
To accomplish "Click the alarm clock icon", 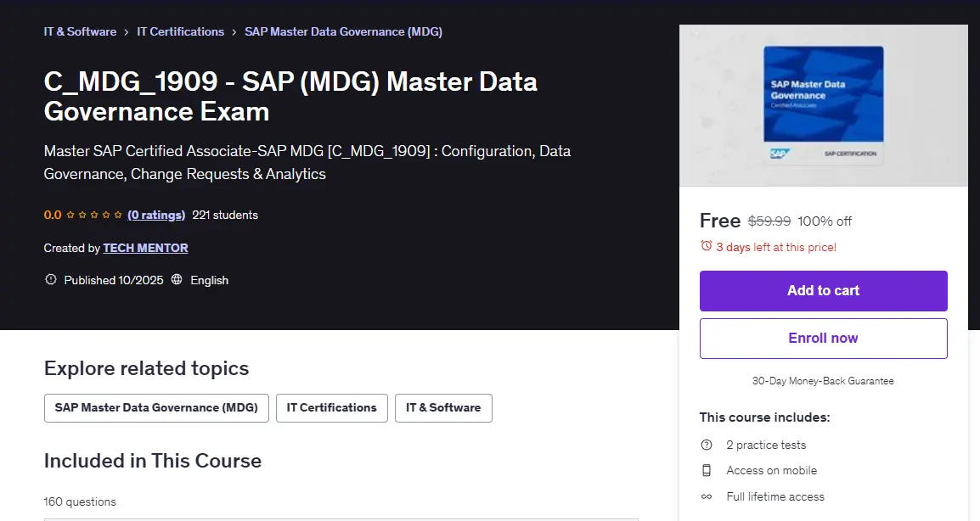I will [x=707, y=246].
